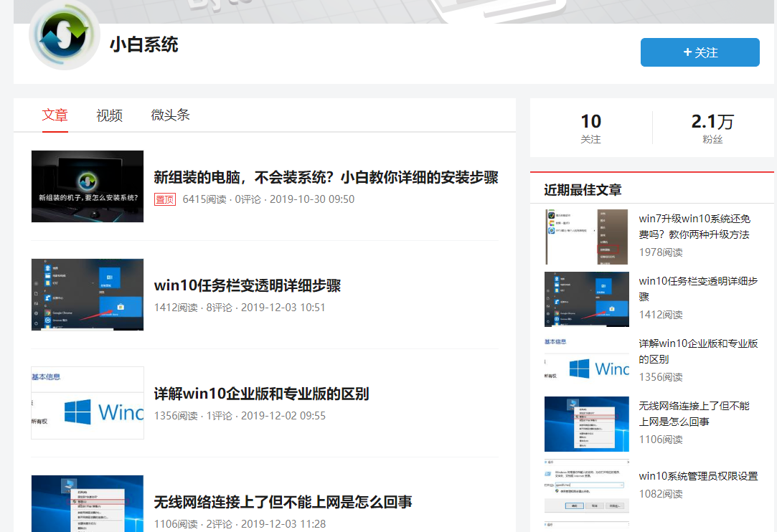
Task: Open sidebar article win10系统管理员权限设置
Action: (x=698, y=476)
